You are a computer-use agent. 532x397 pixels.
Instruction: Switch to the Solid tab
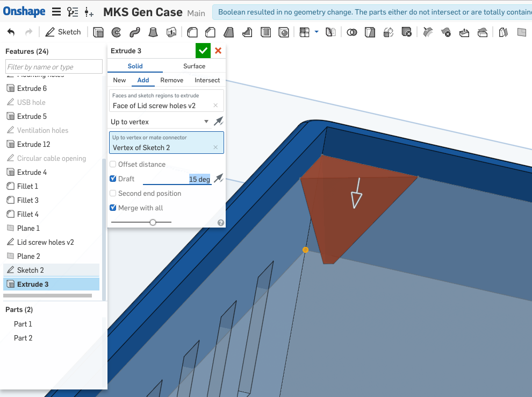tap(135, 66)
